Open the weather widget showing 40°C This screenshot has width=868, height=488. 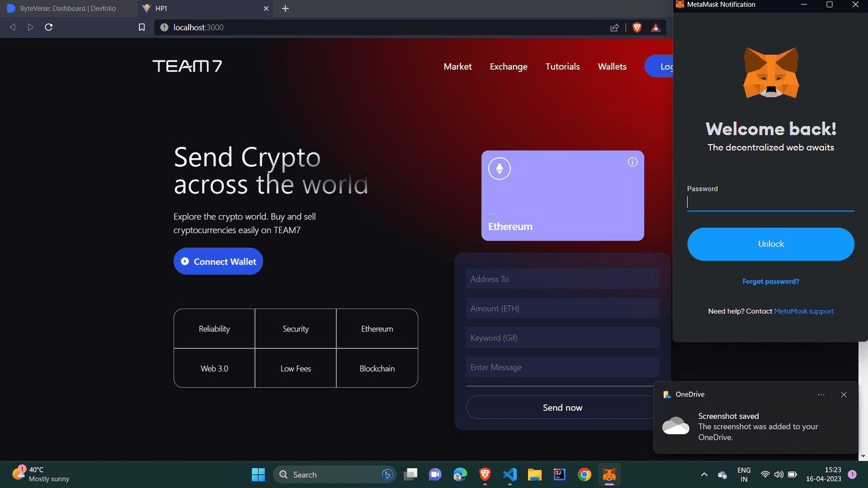[41, 474]
